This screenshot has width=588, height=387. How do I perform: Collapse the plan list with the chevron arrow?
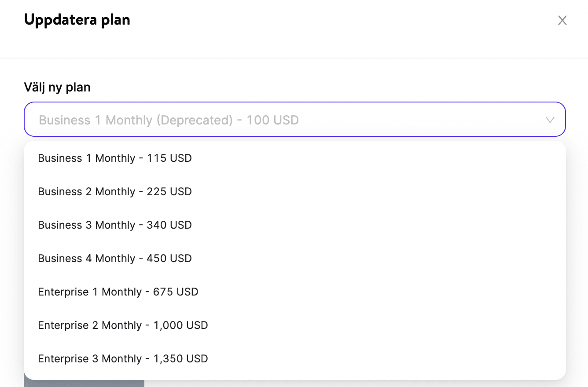point(550,120)
